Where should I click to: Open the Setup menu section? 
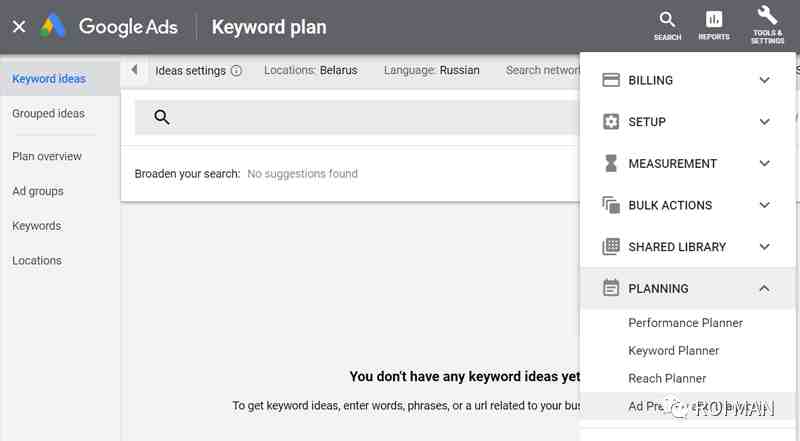pyautogui.click(x=687, y=121)
